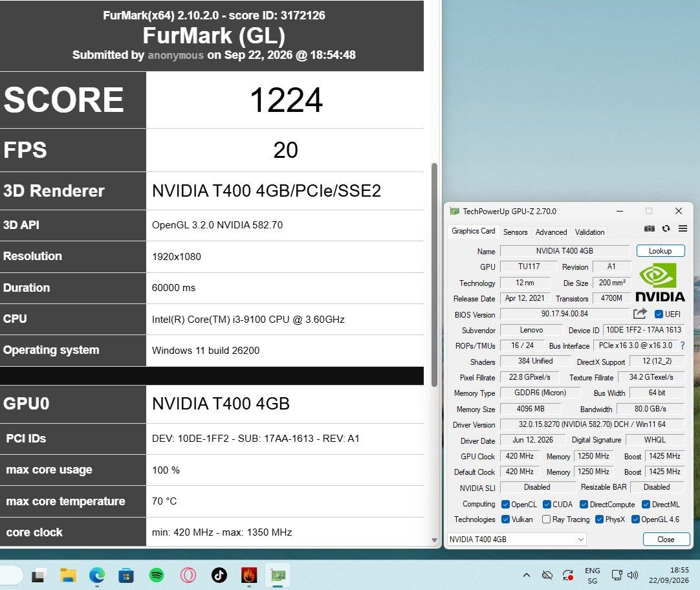The image size is (700, 590).
Task: Switch to the Advanced tab
Action: (x=551, y=232)
